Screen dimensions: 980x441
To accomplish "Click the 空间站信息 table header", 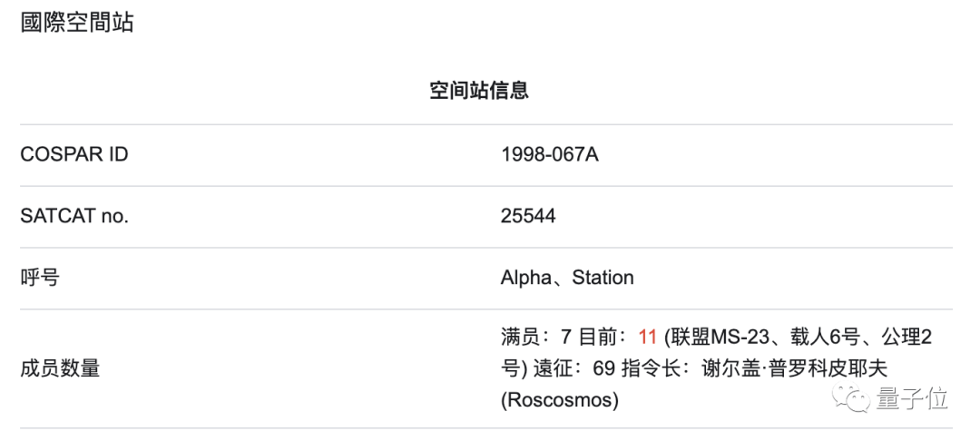I will click(x=479, y=90).
